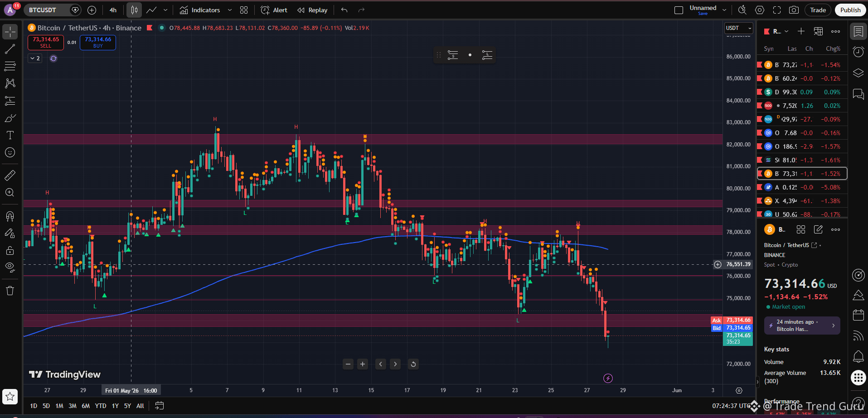Image resolution: width=868 pixels, height=418 pixels.
Task: Toggle the flag on the 99.30 watchlist row
Action: click(760, 92)
